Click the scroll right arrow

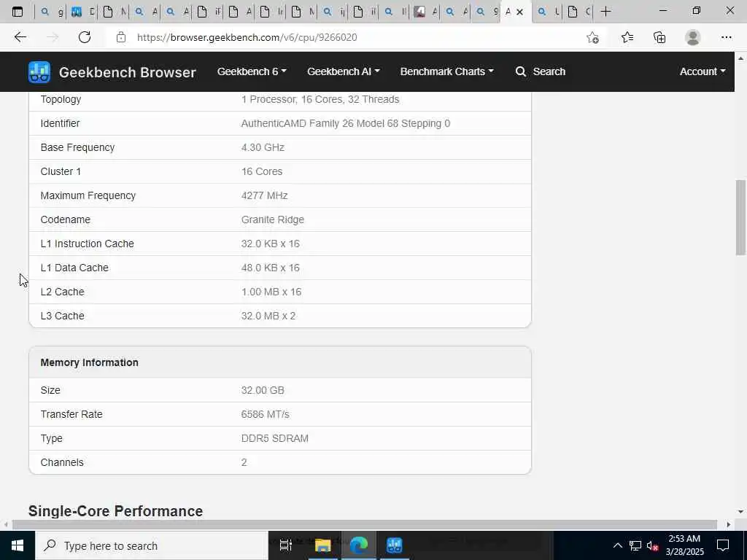[729, 525]
